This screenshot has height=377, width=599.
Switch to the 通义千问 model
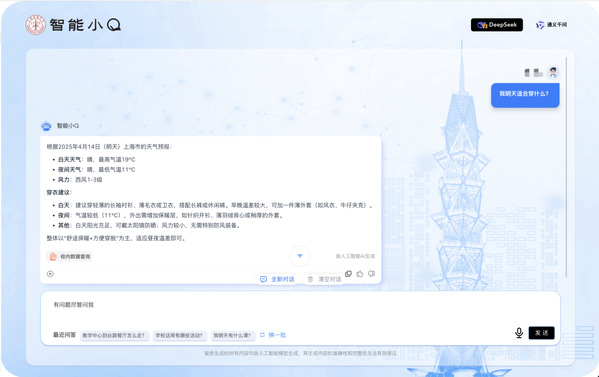(x=551, y=25)
